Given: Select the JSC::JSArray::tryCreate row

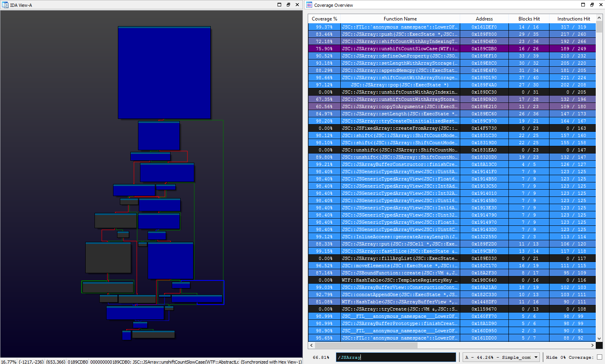Looking at the screenshot, I should (452, 309).
